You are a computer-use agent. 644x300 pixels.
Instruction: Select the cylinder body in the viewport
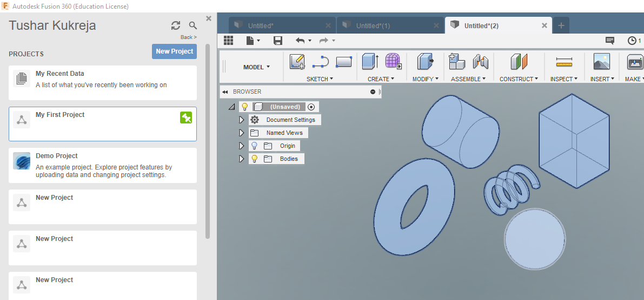coord(460,131)
